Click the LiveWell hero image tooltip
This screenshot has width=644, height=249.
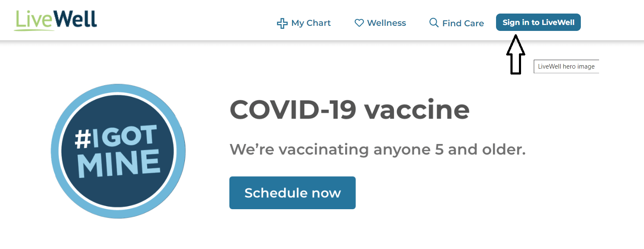(566, 66)
